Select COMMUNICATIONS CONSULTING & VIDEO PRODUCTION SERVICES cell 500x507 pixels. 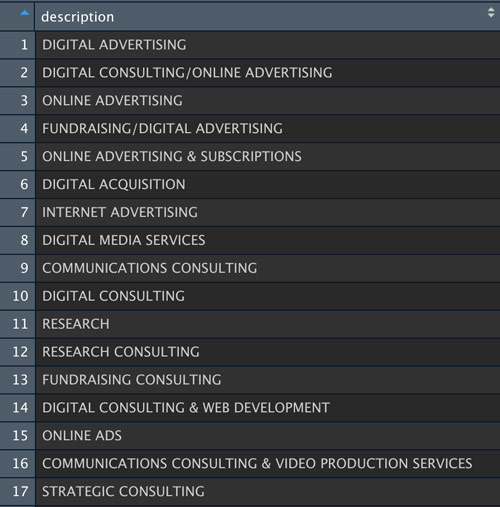[x=268, y=464]
